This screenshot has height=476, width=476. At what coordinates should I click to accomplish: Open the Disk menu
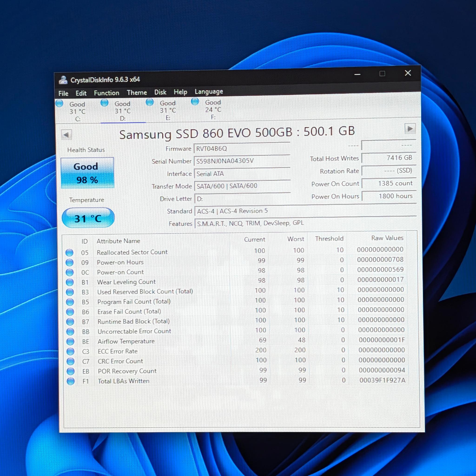160,92
